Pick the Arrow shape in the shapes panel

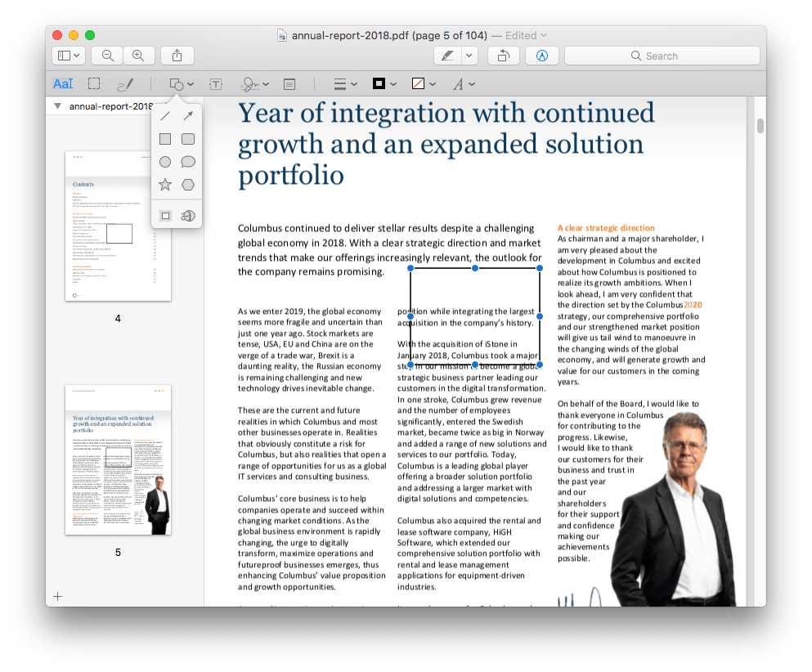click(x=187, y=115)
